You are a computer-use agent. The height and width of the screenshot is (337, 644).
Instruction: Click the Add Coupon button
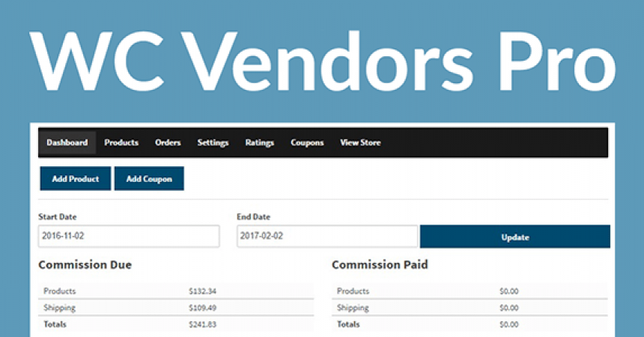(x=149, y=178)
